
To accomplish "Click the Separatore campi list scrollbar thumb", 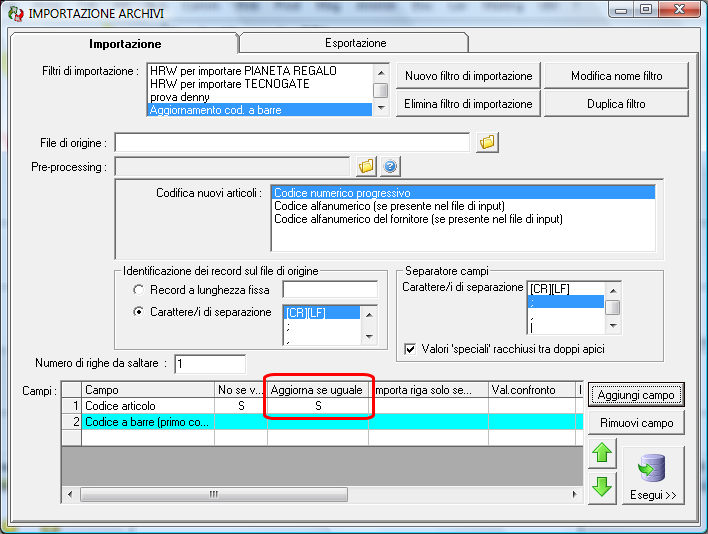I will pos(613,307).
